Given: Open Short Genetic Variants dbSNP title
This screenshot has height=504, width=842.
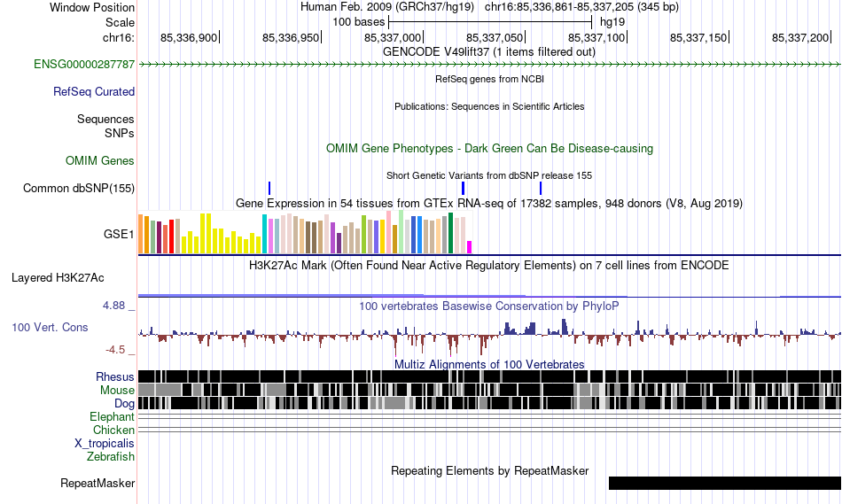Looking at the screenshot, I should [x=489, y=175].
